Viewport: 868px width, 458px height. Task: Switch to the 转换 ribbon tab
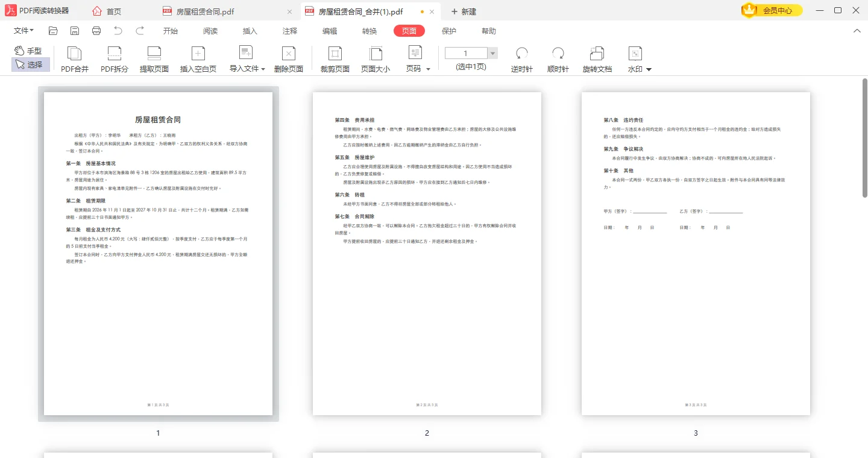(370, 31)
